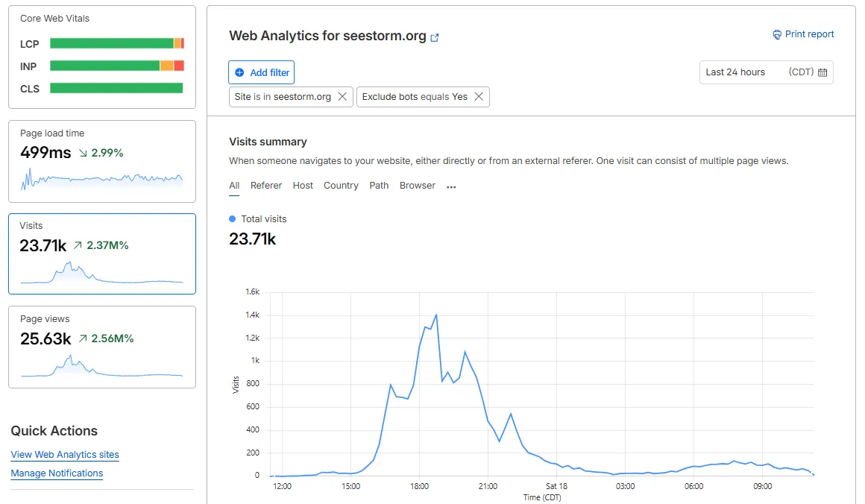Click the external link icon next to seestorm.org

pos(434,35)
